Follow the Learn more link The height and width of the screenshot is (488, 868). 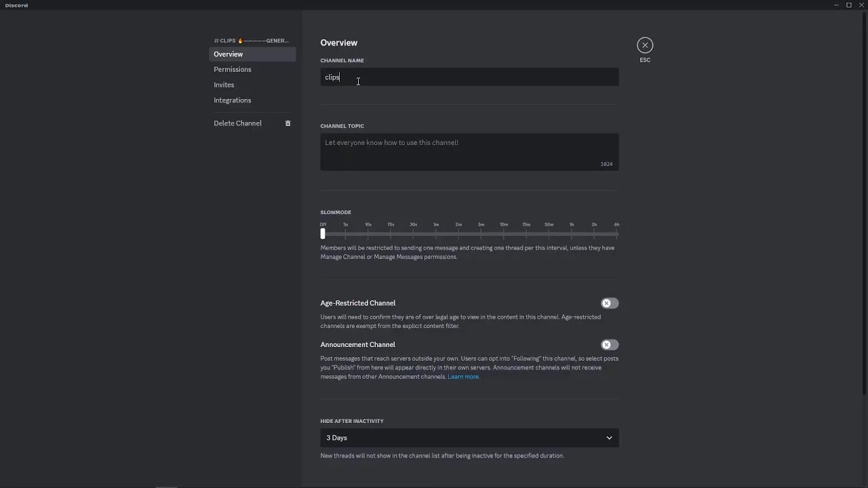pos(463,377)
